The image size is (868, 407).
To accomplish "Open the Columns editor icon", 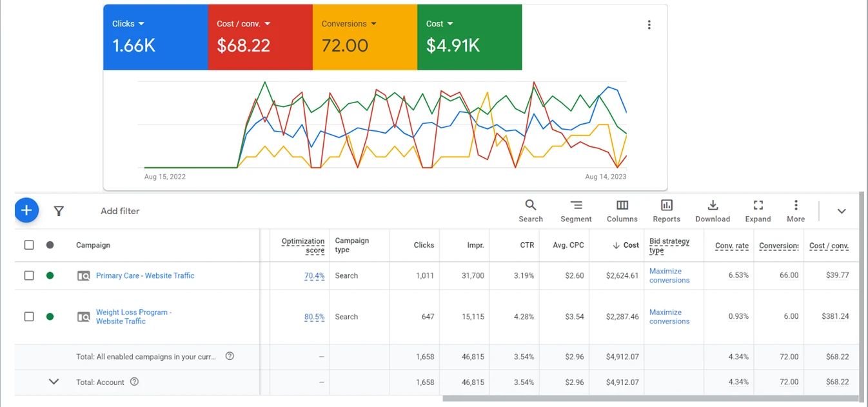I will click(622, 206).
